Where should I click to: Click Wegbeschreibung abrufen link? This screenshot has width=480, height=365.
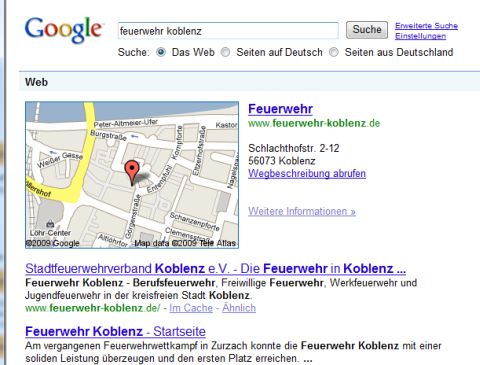pyautogui.click(x=307, y=173)
